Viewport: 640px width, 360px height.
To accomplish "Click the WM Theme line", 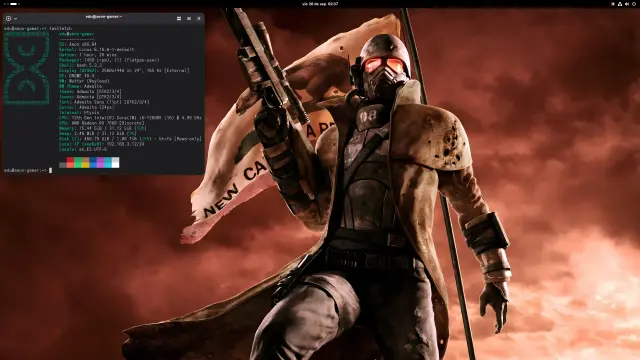I will click(80, 86).
